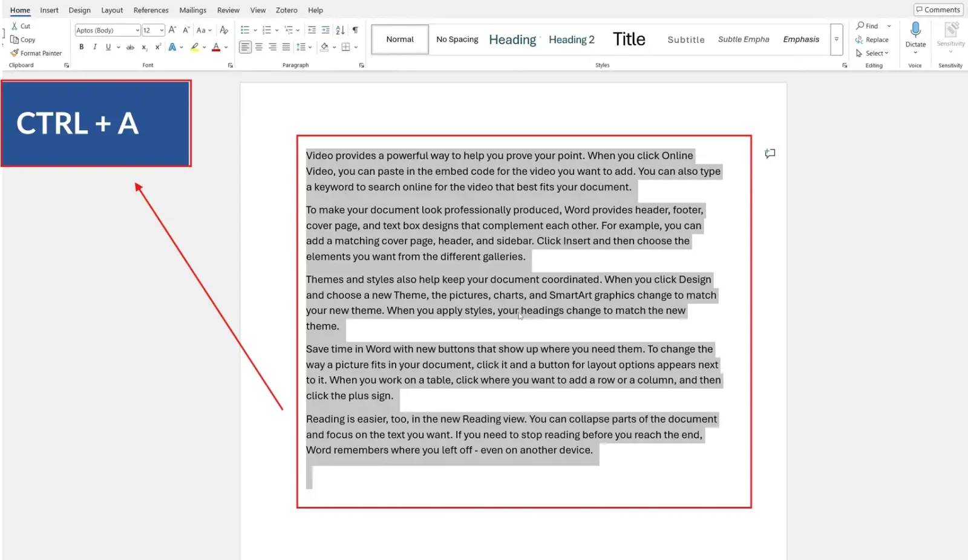Open Paragraph settings dialog launcher
The image size is (968, 560).
click(362, 65)
